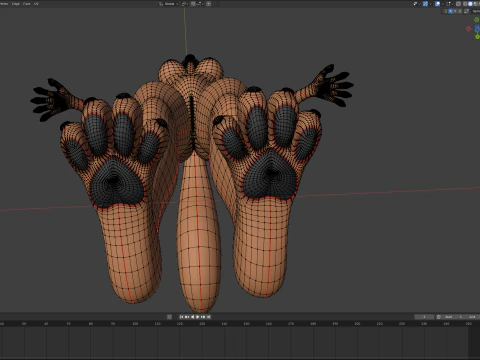
Task: Toggle auto keying record button
Action: click(169, 317)
